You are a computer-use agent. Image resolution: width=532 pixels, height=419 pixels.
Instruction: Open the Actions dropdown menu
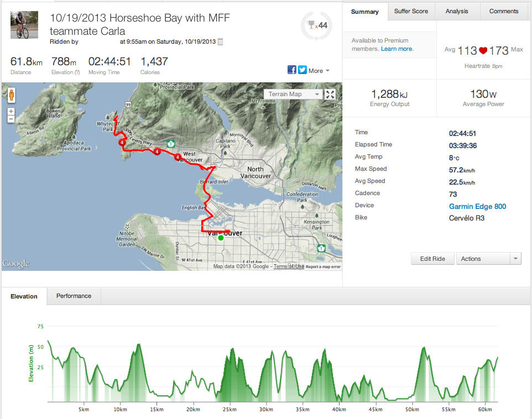(488, 259)
